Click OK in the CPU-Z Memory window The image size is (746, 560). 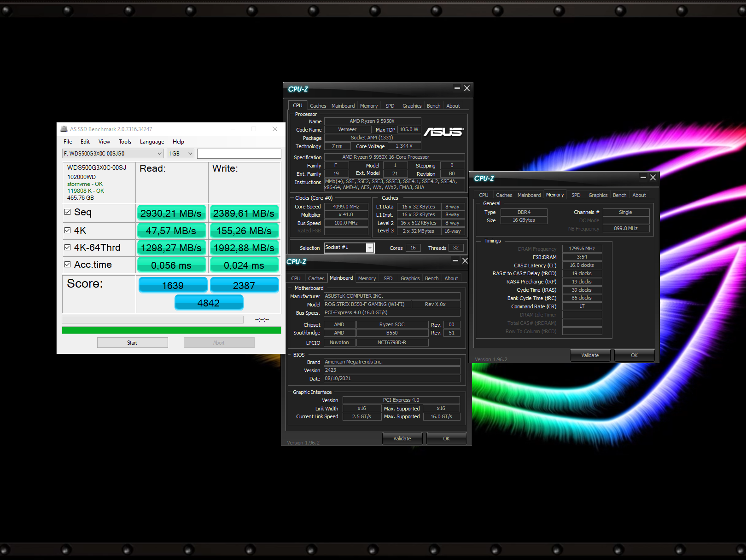click(634, 355)
